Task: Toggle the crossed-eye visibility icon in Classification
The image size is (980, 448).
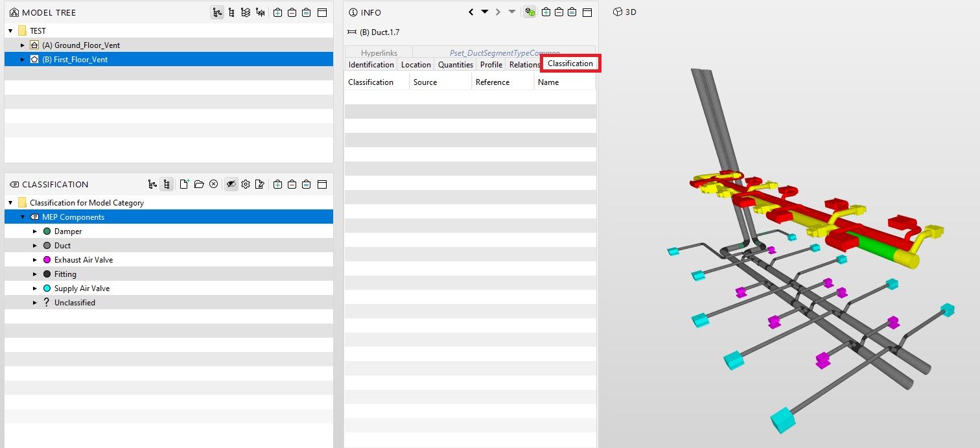Action: (x=231, y=184)
